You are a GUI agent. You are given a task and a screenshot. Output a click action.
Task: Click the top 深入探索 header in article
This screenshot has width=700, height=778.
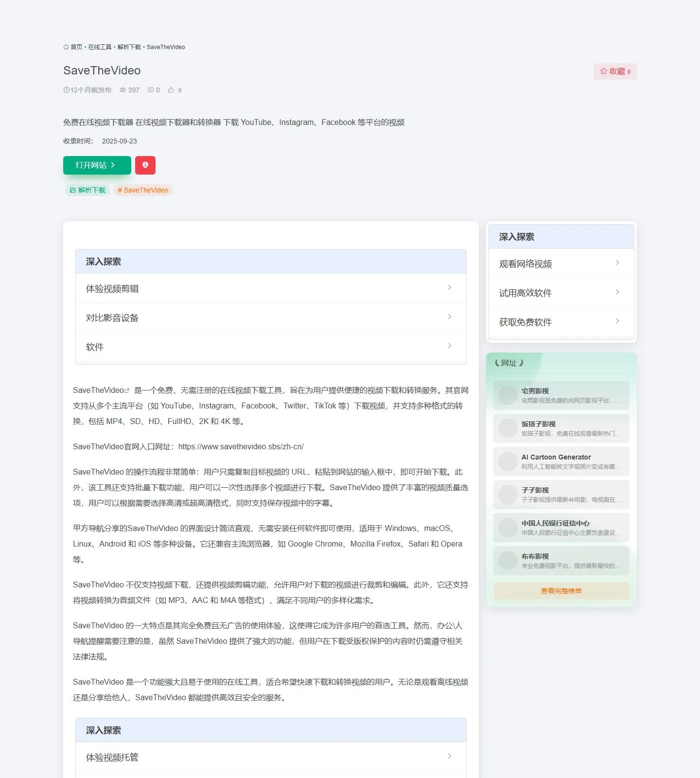(x=271, y=262)
